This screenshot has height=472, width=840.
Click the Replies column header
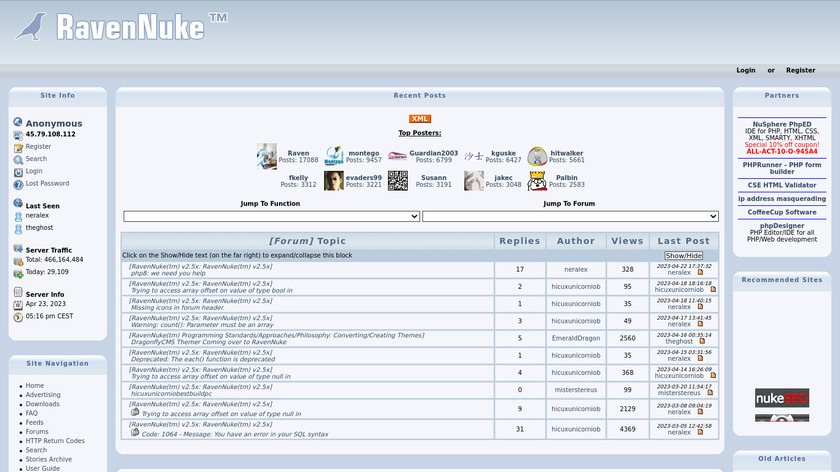coord(520,241)
